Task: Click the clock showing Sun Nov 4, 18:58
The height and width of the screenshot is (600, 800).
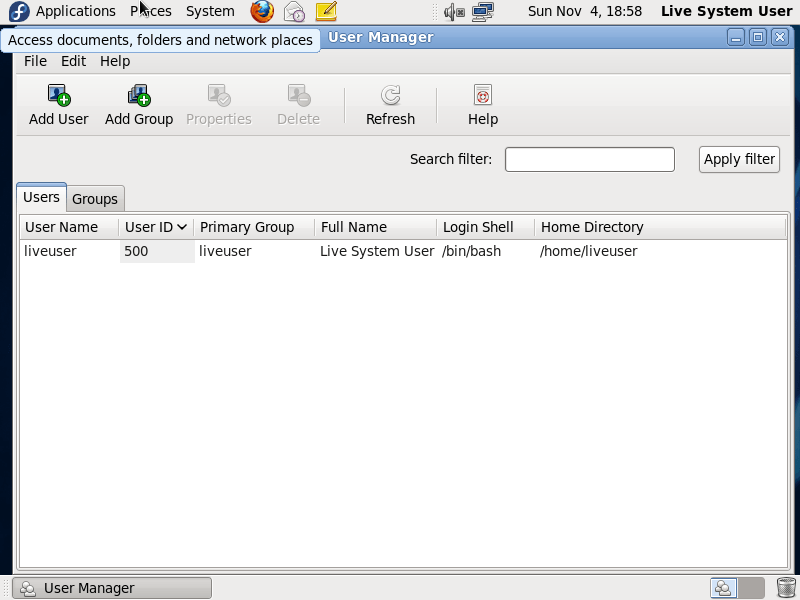Action: [x=585, y=11]
